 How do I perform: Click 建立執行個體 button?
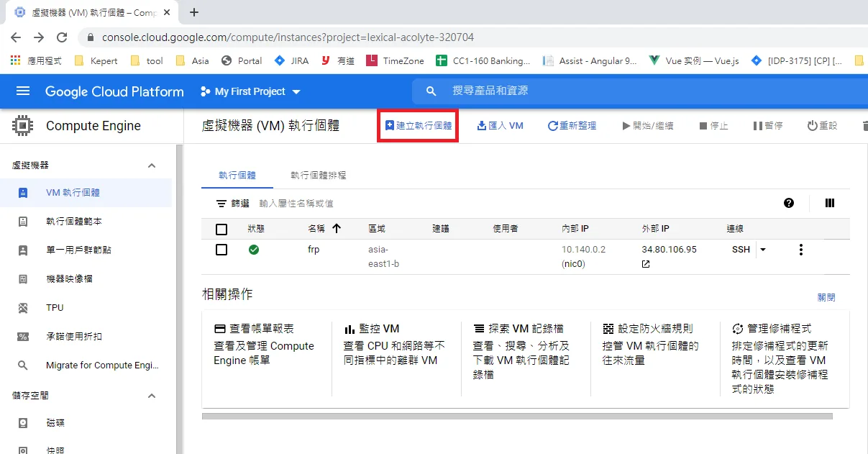coord(419,125)
